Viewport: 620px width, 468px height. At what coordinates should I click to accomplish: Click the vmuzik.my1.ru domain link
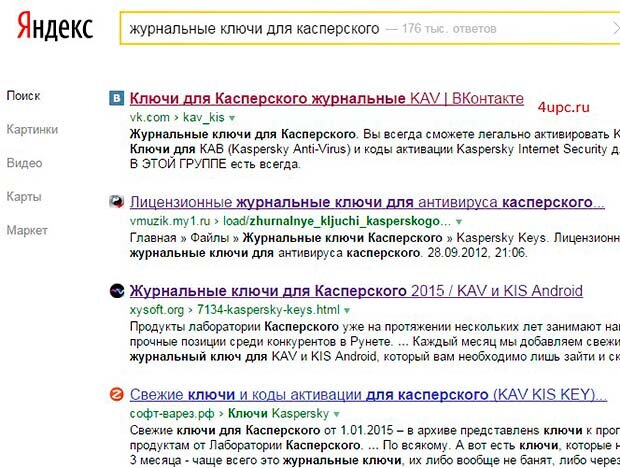point(170,221)
